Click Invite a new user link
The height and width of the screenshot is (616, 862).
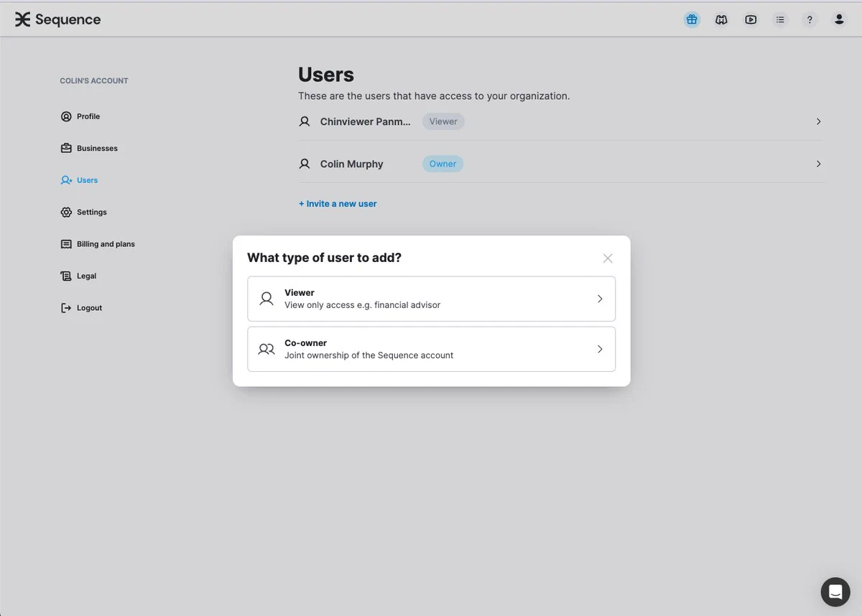(x=338, y=204)
